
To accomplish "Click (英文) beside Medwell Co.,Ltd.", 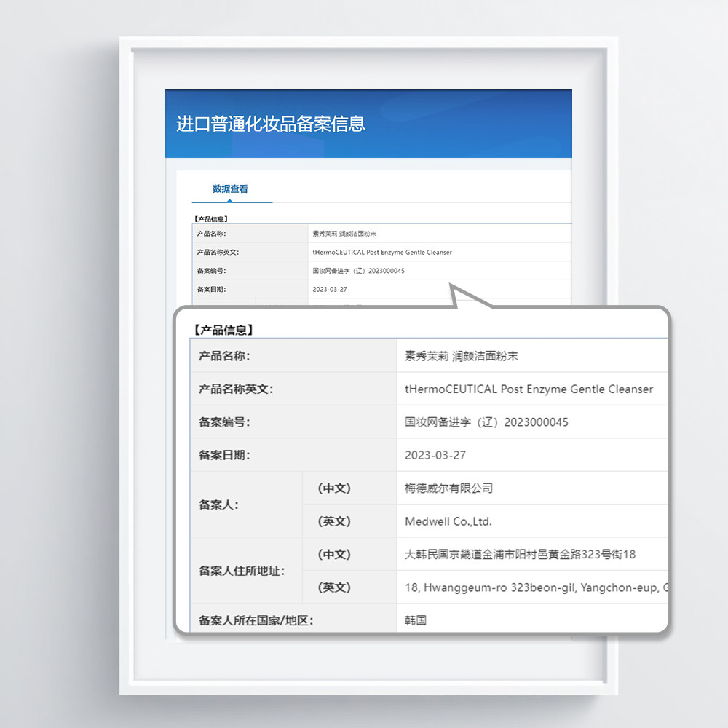I will click(334, 521).
